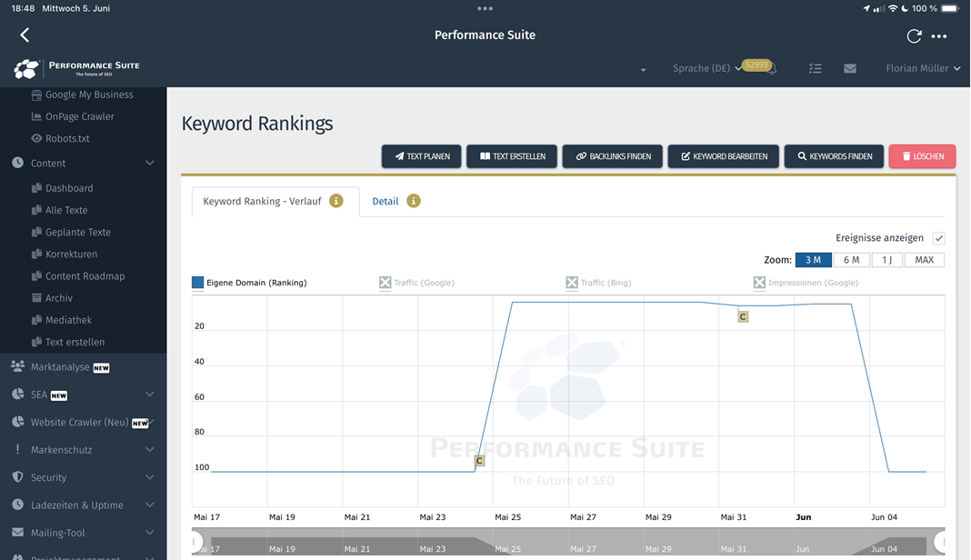
Task: Click the KEYWORDS FINDEN button
Action: click(x=834, y=156)
